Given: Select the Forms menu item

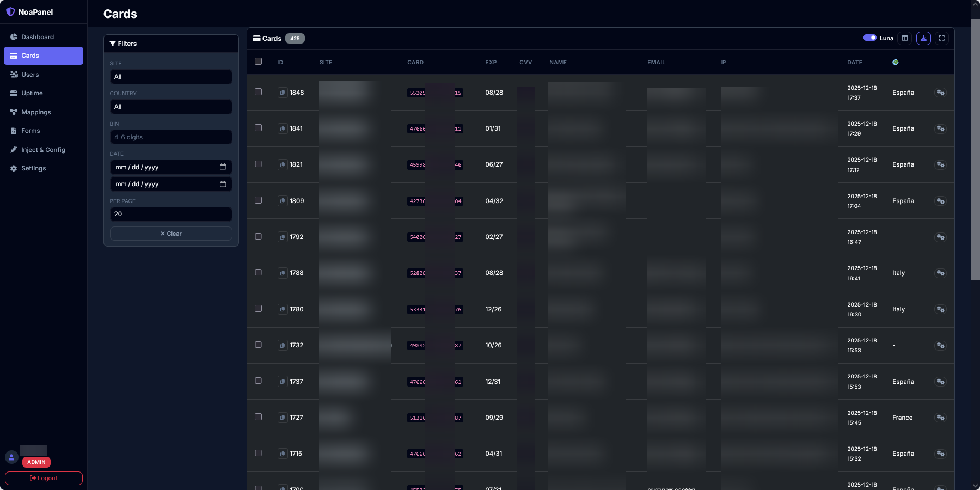Looking at the screenshot, I should pos(30,131).
